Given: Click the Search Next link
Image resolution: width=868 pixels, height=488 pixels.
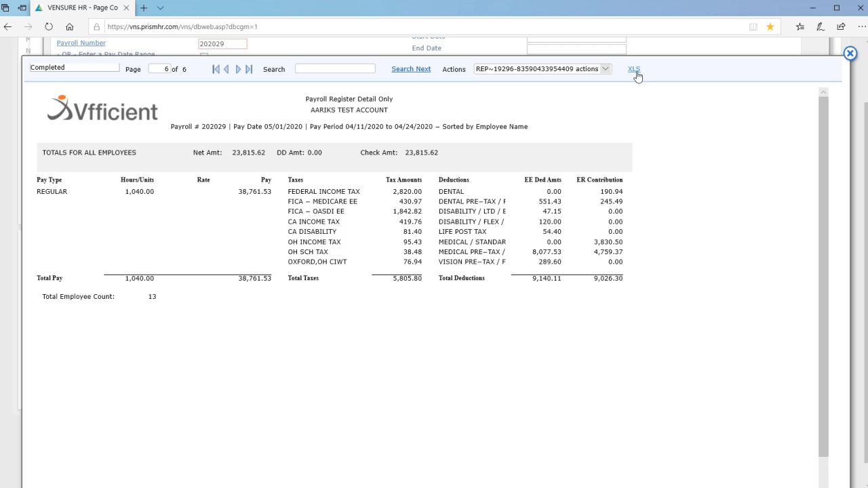Looking at the screenshot, I should [x=411, y=69].
